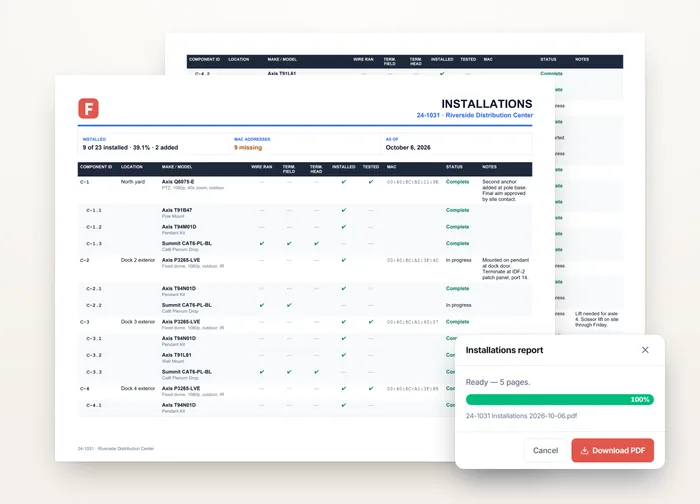The image size is (700, 504).
Task: Click the Installed check mark in row C-3
Action: pos(343,321)
